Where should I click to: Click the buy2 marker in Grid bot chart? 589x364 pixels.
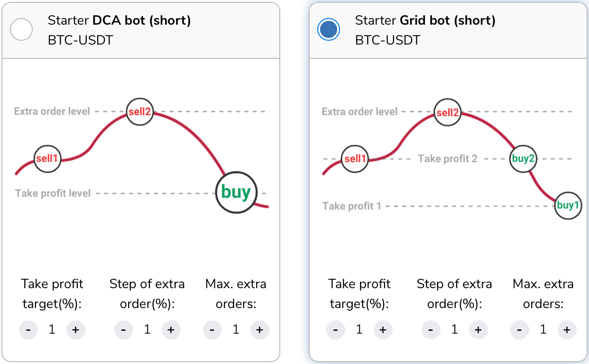pos(523,159)
